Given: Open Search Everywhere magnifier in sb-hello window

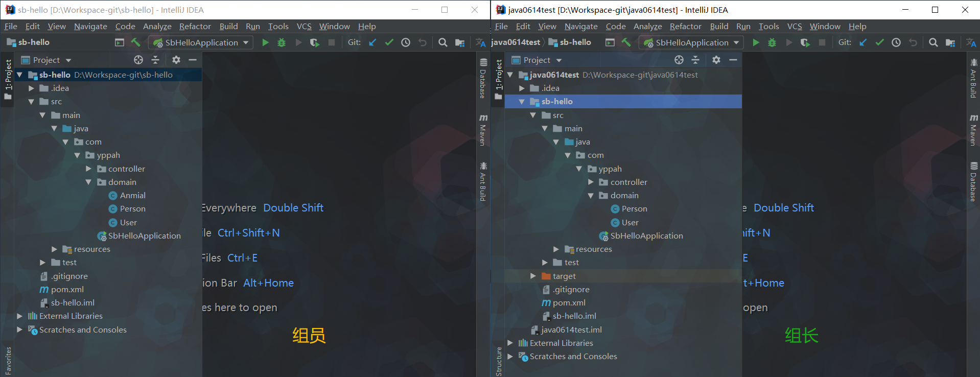Looking at the screenshot, I should tap(443, 42).
